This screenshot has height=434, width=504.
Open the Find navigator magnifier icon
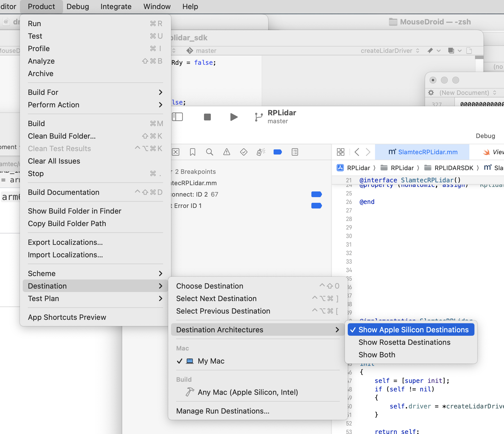coord(209,152)
